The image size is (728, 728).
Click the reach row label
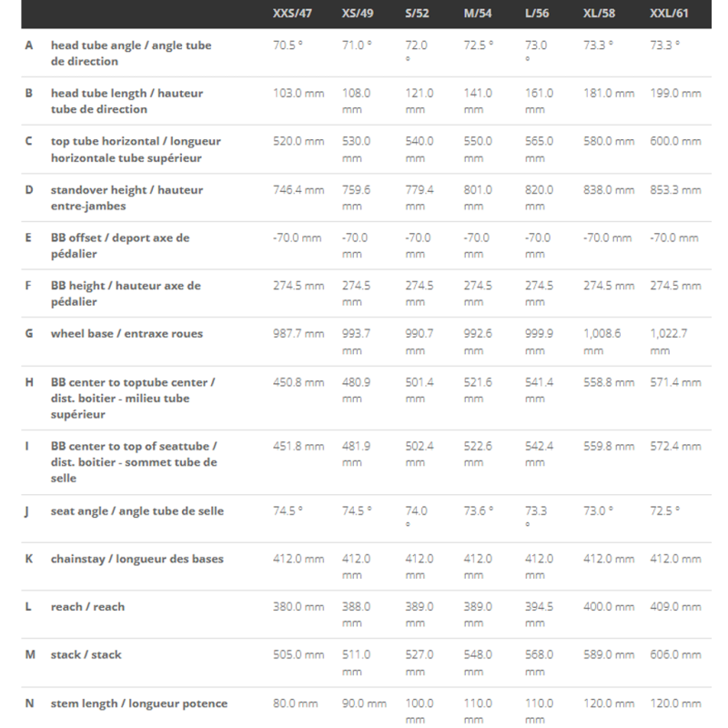87,607
